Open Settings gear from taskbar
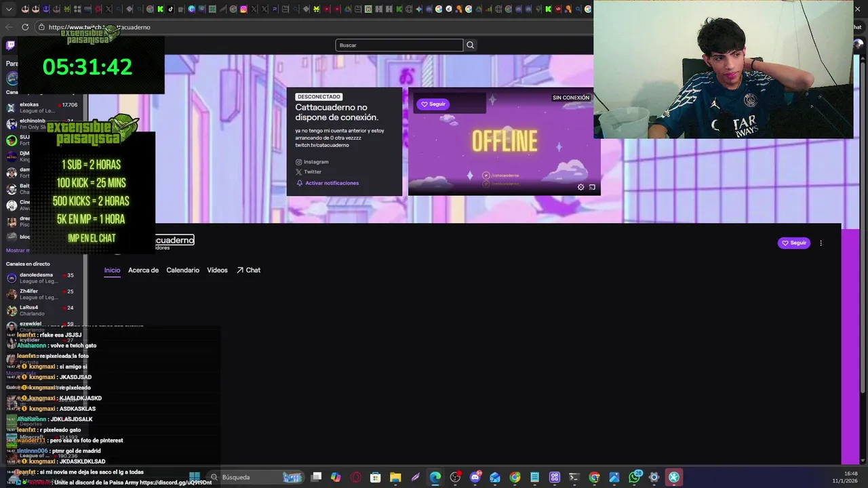The width and height of the screenshot is (868, 488). (x=654, y=477)
